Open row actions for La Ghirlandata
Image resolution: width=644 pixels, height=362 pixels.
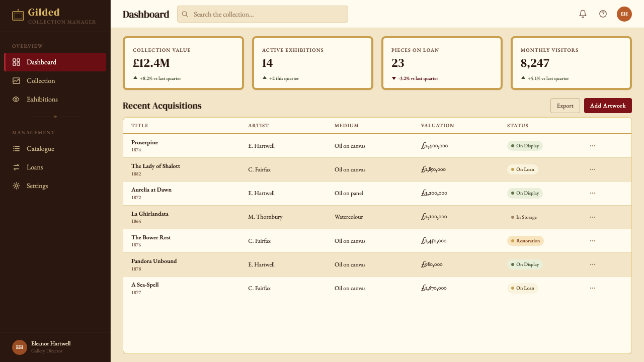(x=593, y=217)
